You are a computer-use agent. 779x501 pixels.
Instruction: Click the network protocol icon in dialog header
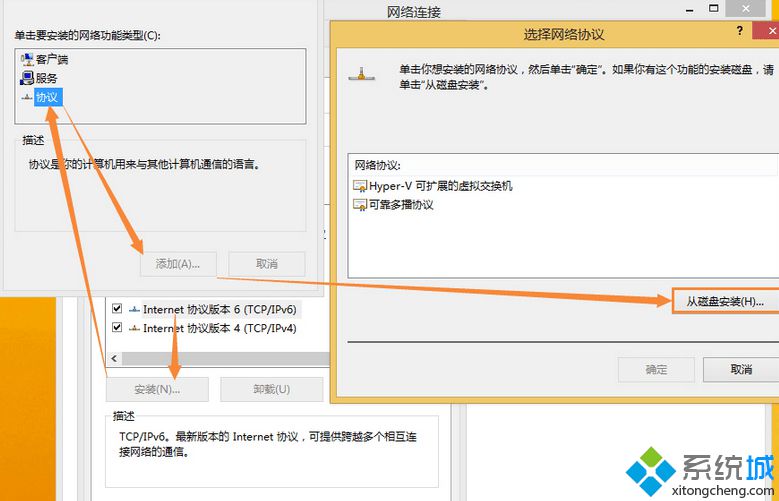click(x=362, y=75)
